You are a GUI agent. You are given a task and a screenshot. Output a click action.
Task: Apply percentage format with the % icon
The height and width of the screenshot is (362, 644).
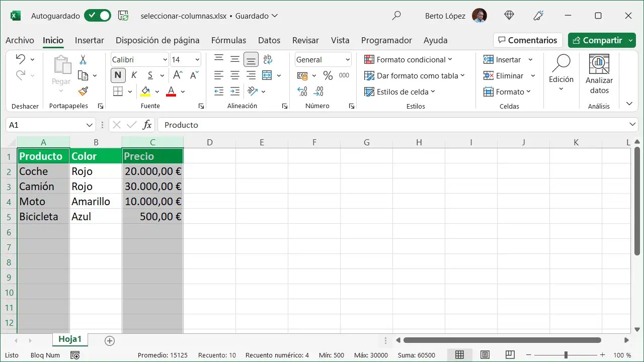(328, 75)
